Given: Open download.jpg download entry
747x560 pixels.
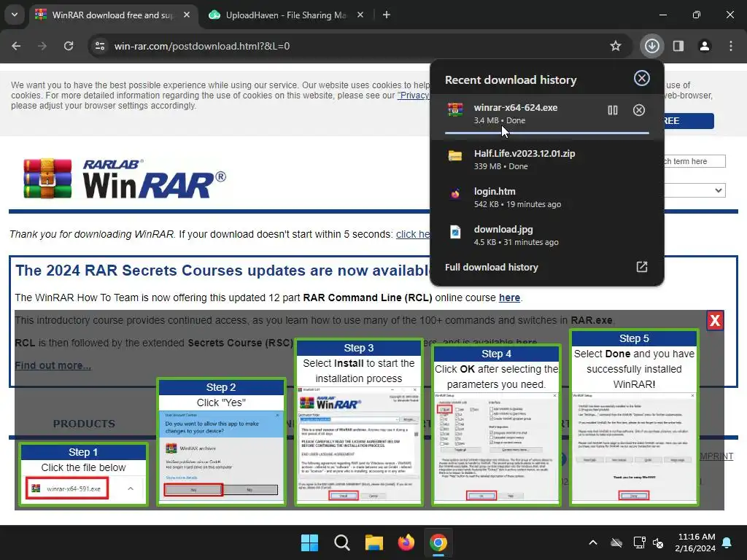Looking at the screenshot, I should 547,236.
